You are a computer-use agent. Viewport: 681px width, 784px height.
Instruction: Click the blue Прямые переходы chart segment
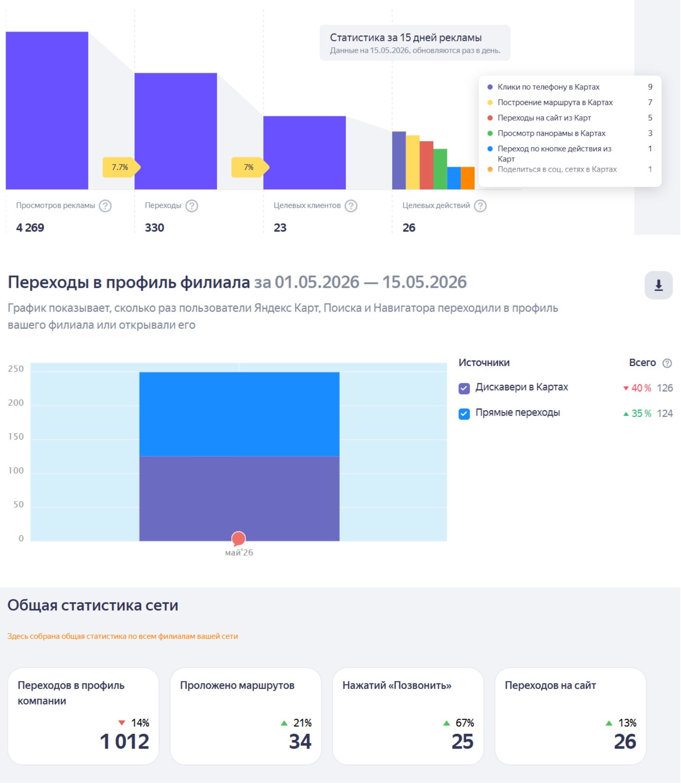(240, 415)
